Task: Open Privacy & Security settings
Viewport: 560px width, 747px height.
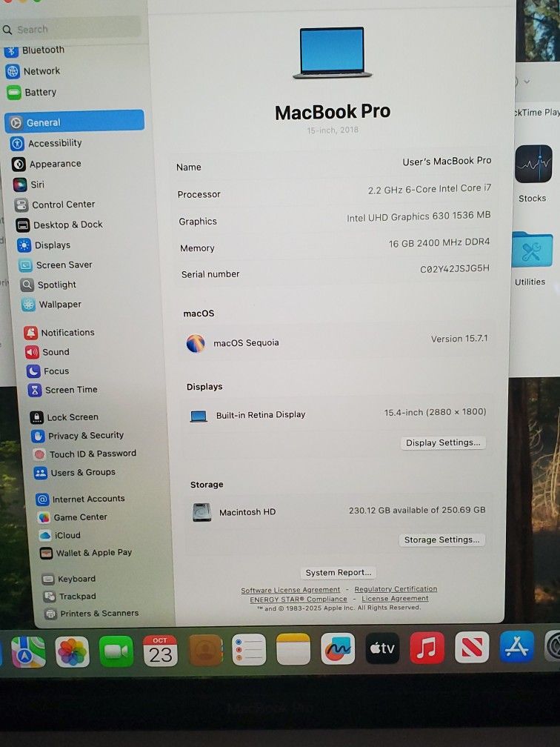Action: [78, 436]
